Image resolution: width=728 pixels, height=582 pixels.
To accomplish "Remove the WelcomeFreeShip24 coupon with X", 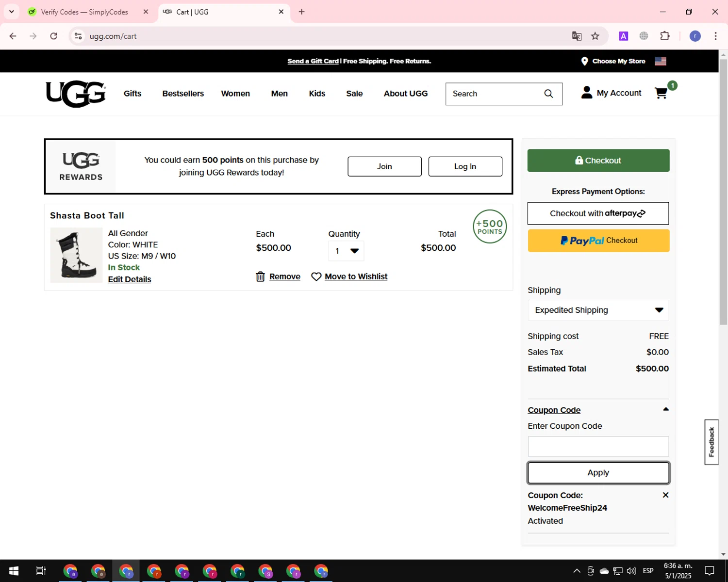I will click(x=665, y=495).
